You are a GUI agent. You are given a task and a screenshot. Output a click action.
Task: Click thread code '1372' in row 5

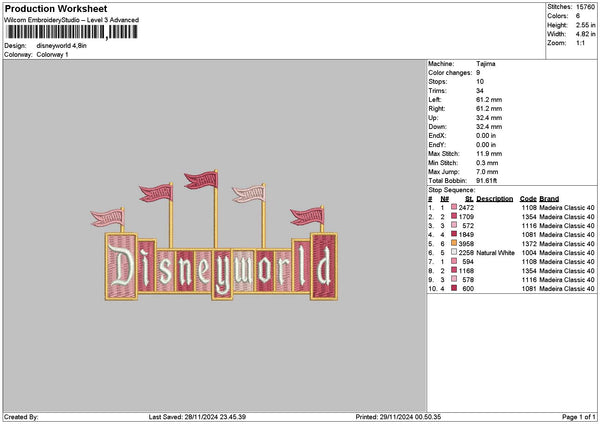(x=529, y=243)
